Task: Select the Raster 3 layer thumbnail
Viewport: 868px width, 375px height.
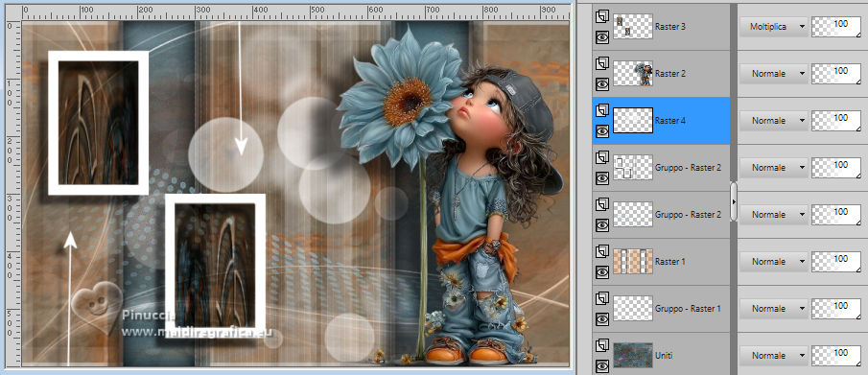Action: (633, 26)
